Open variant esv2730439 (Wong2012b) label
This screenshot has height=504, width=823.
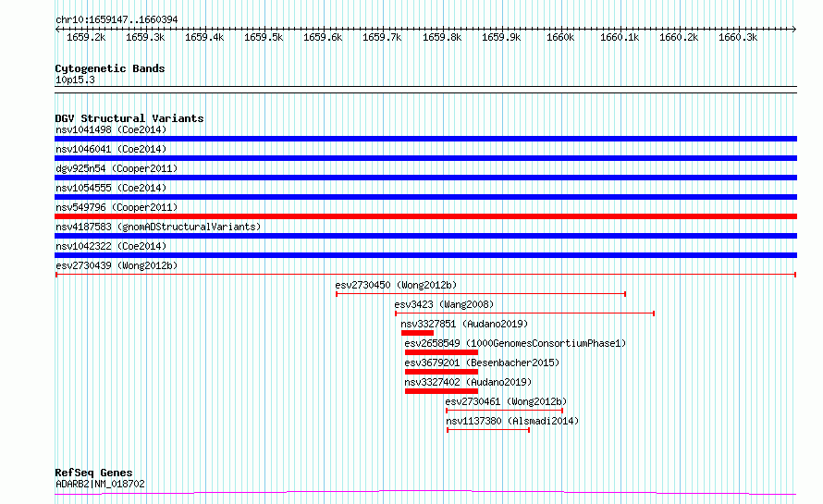pos(117,265)
